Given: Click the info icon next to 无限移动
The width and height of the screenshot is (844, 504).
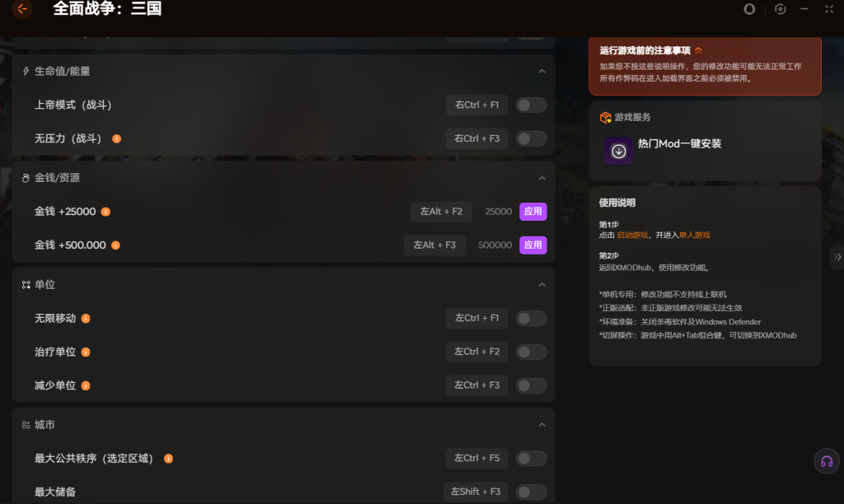Looking at the screenshot, I should 86,319.
